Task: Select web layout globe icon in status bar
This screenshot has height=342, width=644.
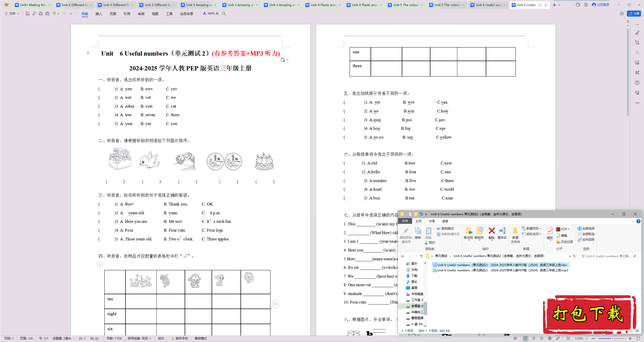Action: pyautogui.click(x=550, y=338)
